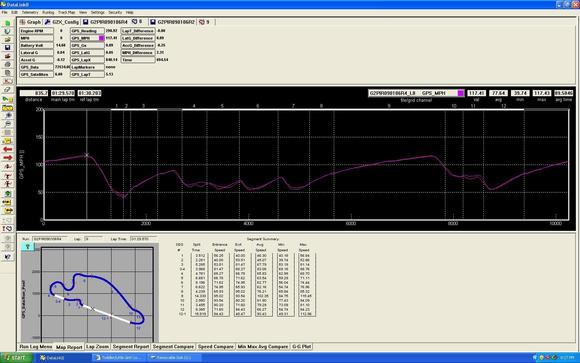Open the G-G Plot tab
580x363 pixels.
301,347
